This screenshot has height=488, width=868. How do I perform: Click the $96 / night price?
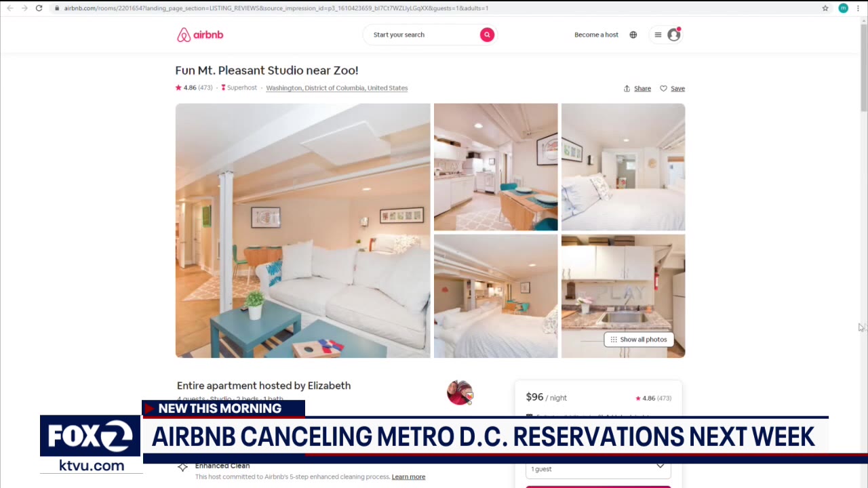(547, 397)
